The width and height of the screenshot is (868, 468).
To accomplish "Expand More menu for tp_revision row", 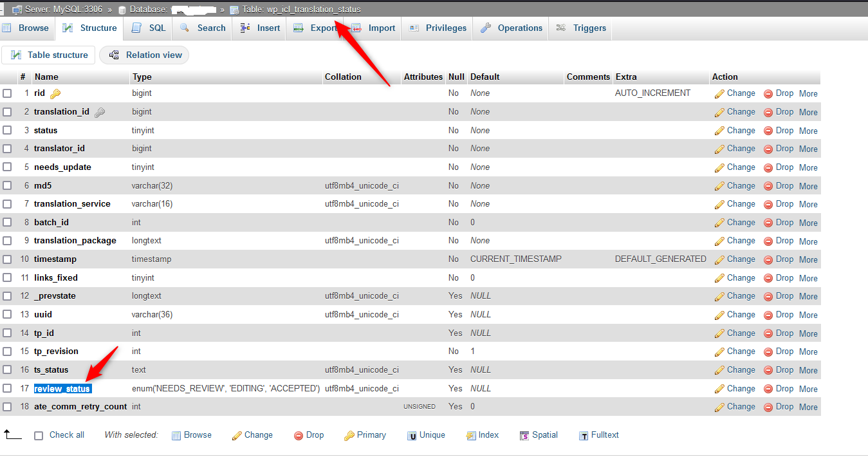I will (808, 352).
